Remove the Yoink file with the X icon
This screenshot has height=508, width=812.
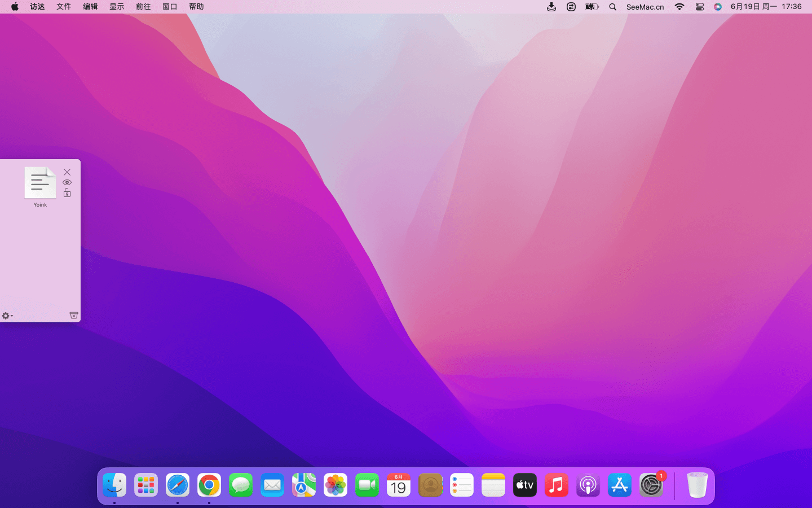pyautogui.click(x=67, y=172)
